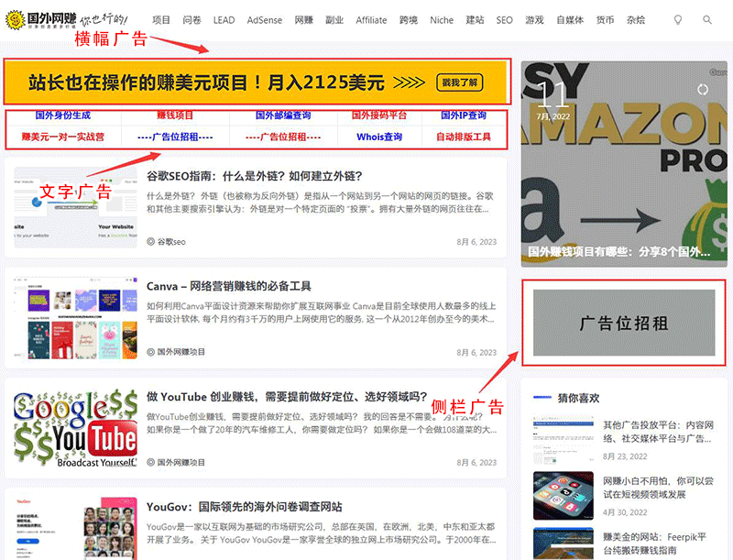Open the 谷歌seo category tag
Viewport: 733px width, 560px height.
(x=171, y=242)
